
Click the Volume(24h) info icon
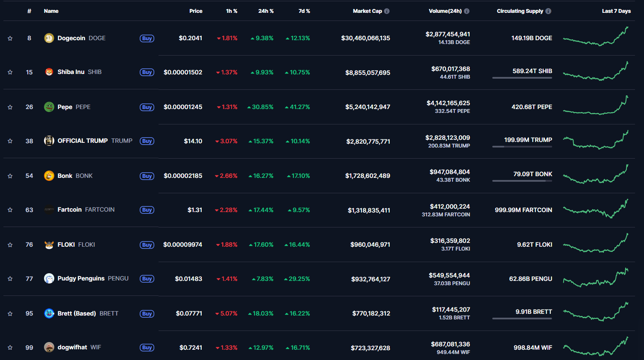(x=467, y=11)
